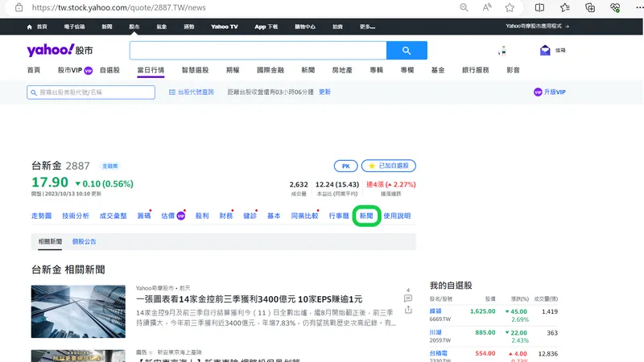
Task: Click 緯穎 in my watchlist
Action: [436, 311]
